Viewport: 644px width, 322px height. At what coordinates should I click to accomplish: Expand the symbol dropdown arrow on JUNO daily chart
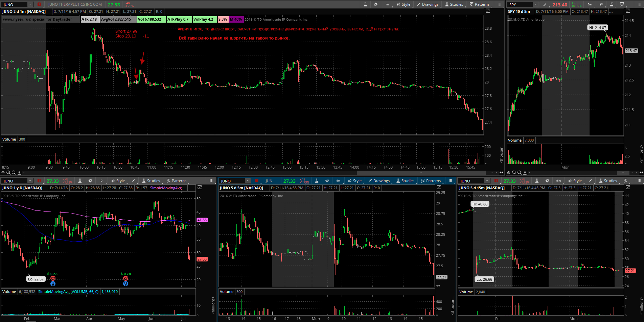tap(30, 181)
